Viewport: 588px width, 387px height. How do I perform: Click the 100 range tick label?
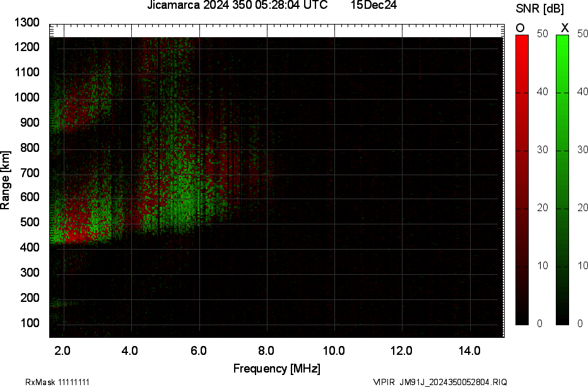pos(30,323)
